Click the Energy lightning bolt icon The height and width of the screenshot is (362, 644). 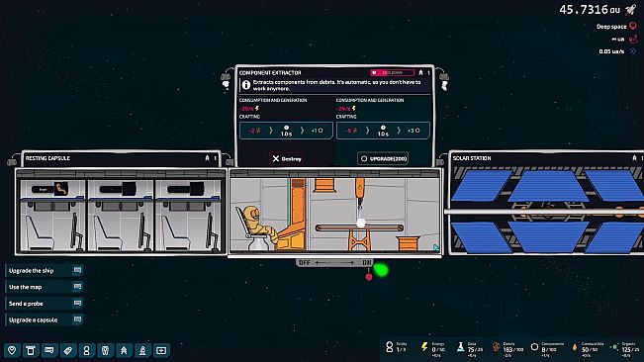(424, 347)
